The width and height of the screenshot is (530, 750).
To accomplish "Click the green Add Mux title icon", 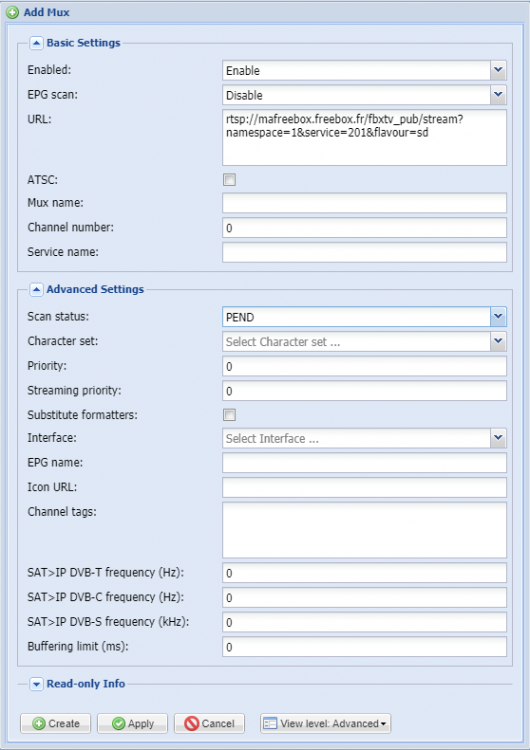I will click(x=12, y=12).
